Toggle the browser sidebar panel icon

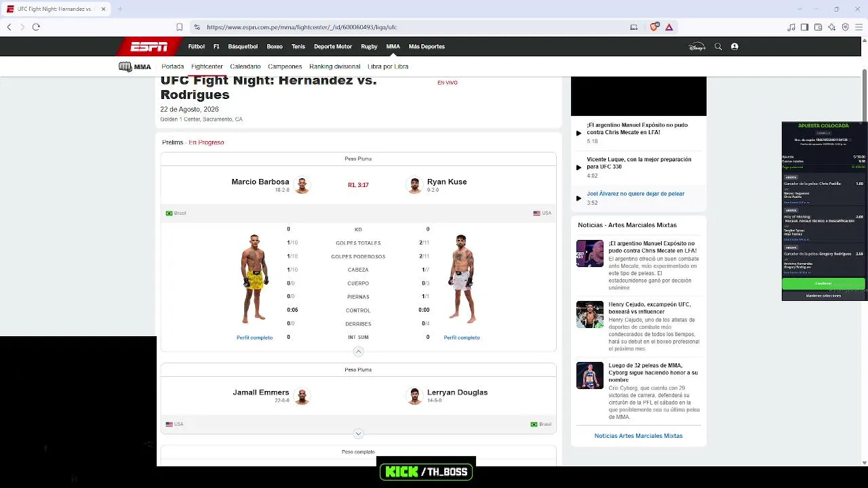[x=804, y=27]
